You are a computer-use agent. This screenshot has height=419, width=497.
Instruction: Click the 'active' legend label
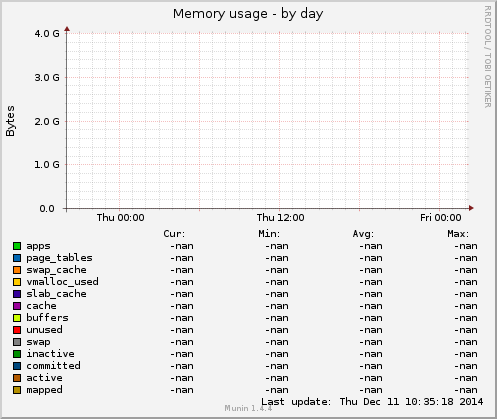click(44, 378)
